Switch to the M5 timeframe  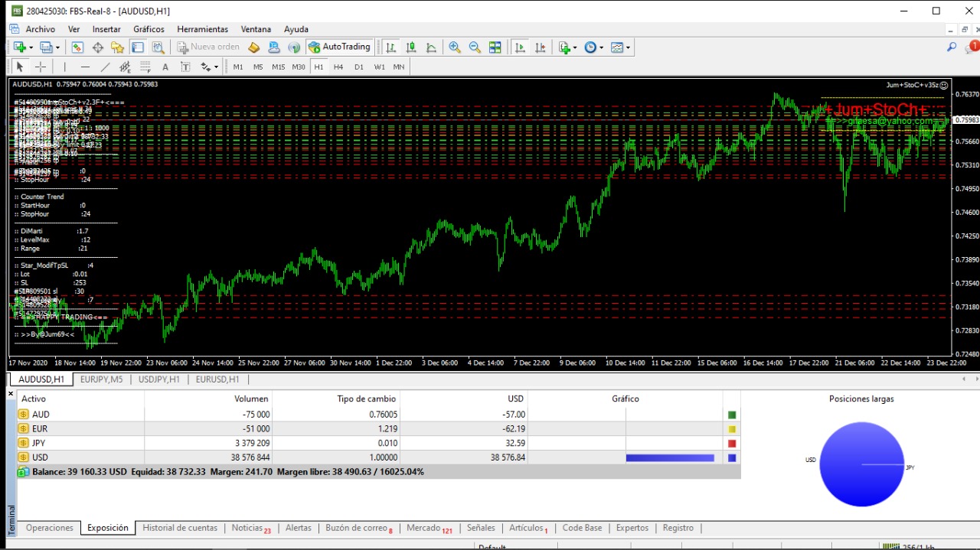click(x=258, y=67)
